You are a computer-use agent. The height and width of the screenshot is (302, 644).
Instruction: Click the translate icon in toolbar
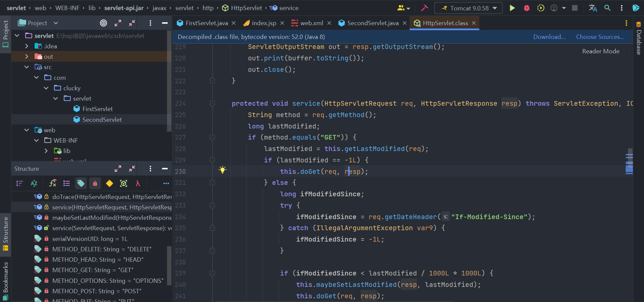pyautogui.click(x=593, y=8)
